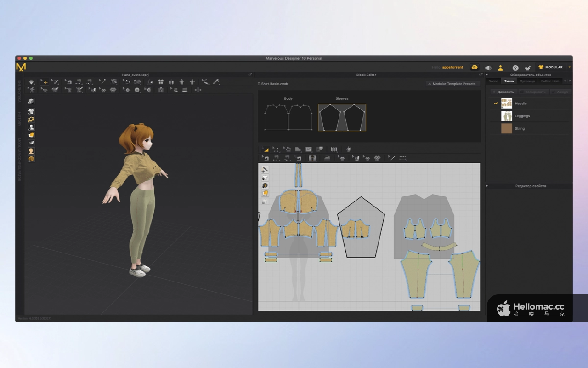Select the Edit Sewing tool in 2D toolbar

click(266, 158)
